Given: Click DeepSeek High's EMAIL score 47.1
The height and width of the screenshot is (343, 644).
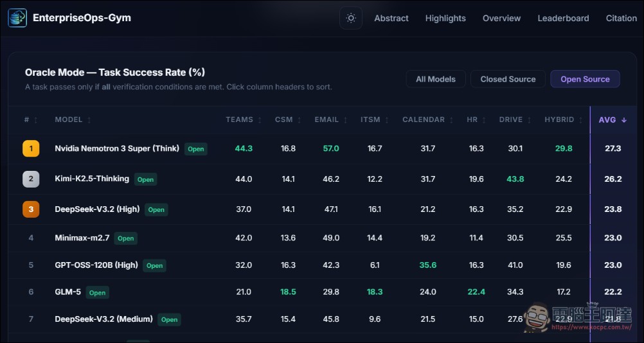Looking at the screenshot, I should 331,209.
